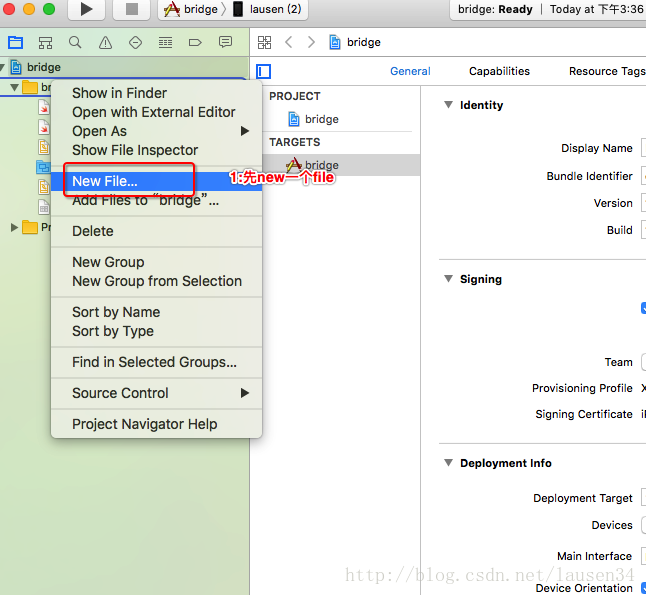Go forward with the right chevron
646x595 pixels.
pyautogui.click(x=311, y=42)
